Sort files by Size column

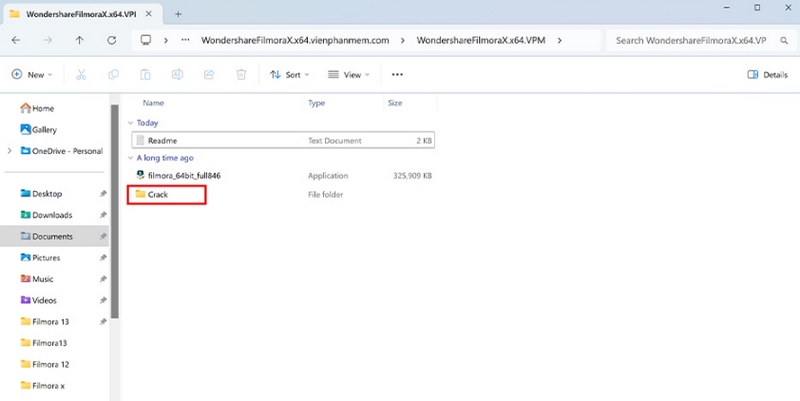(395, 103)
